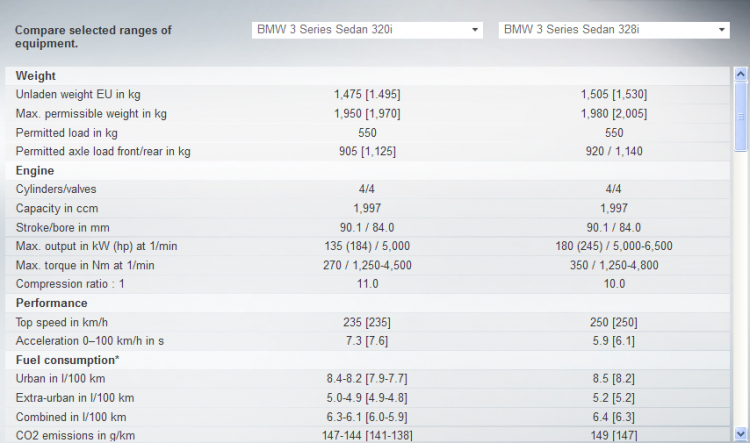Click the 328i urban value '8.5 [8.2]'

614,379
